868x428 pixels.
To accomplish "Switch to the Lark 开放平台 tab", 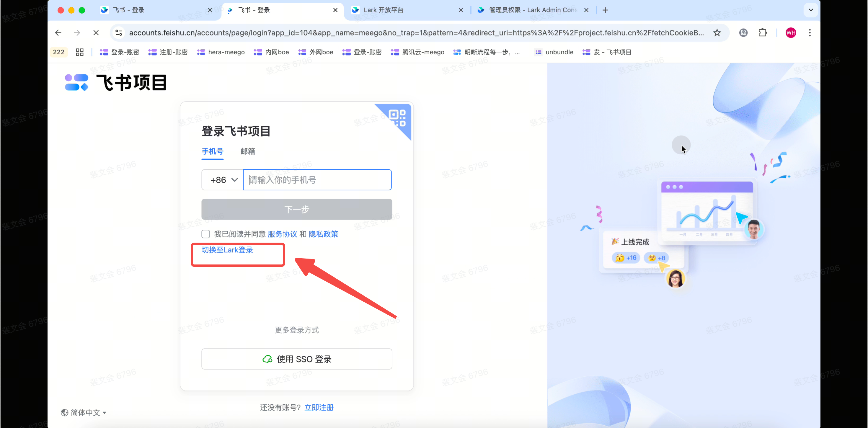I will [407, 10].
